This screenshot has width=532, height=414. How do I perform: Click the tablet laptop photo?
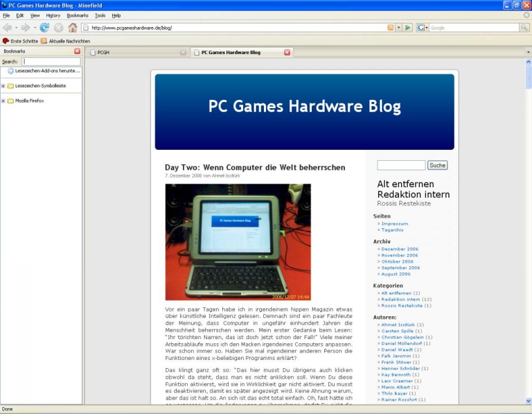pyautogui.click(x=238, y=242)
